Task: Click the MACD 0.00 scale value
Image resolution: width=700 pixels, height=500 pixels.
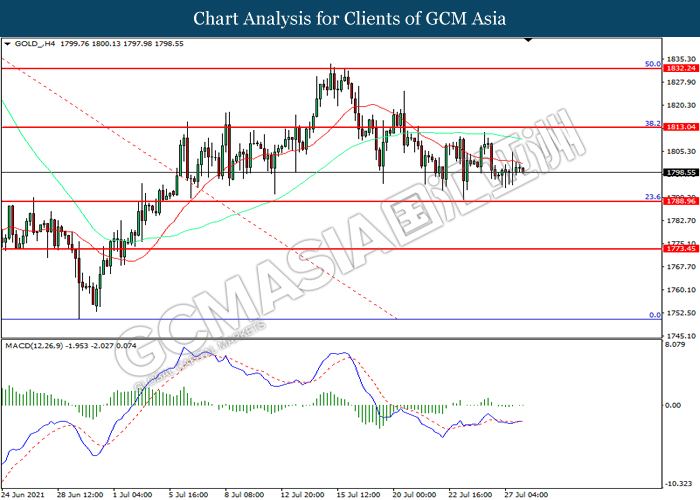Action: coord(673,405)
